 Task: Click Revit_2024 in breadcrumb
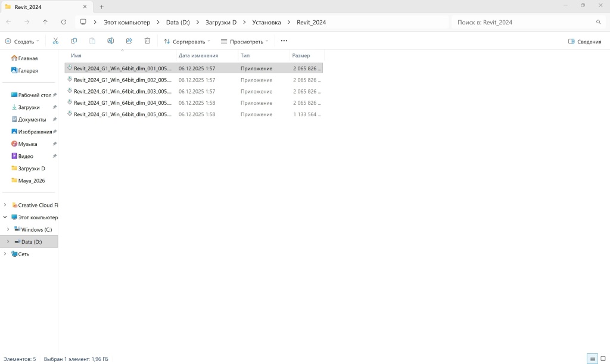point(311,22)
